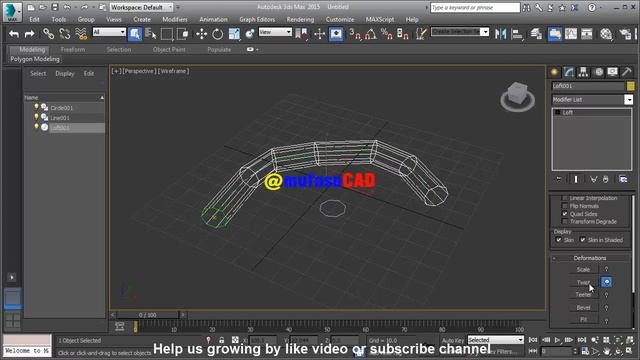Viewport: 640px width, 360px height.
Task: Uncheck the Quad Sides checkbox
Action: pyautogui.click(x=565, y=214)
